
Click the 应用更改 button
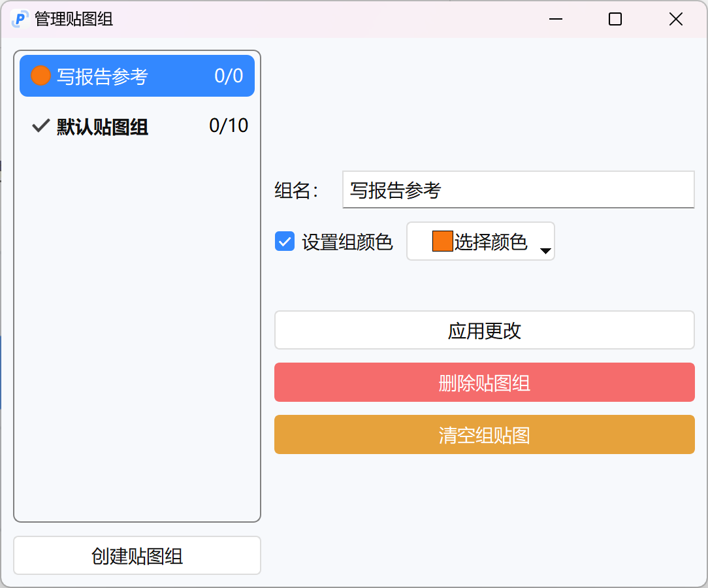tap(484, 330)
